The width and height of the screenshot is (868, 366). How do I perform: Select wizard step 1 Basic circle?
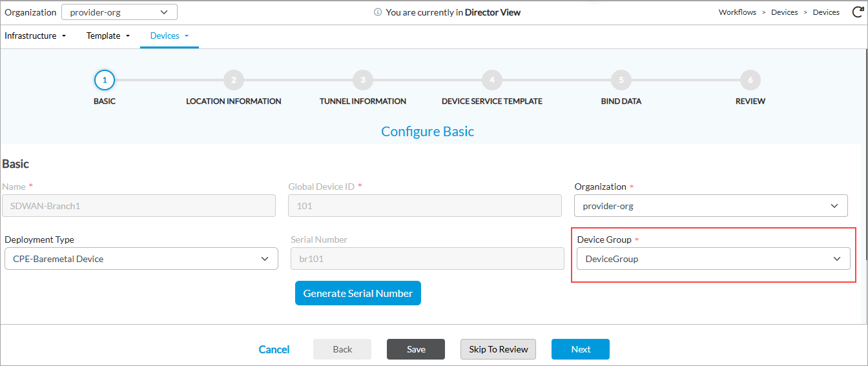point(105,81)
